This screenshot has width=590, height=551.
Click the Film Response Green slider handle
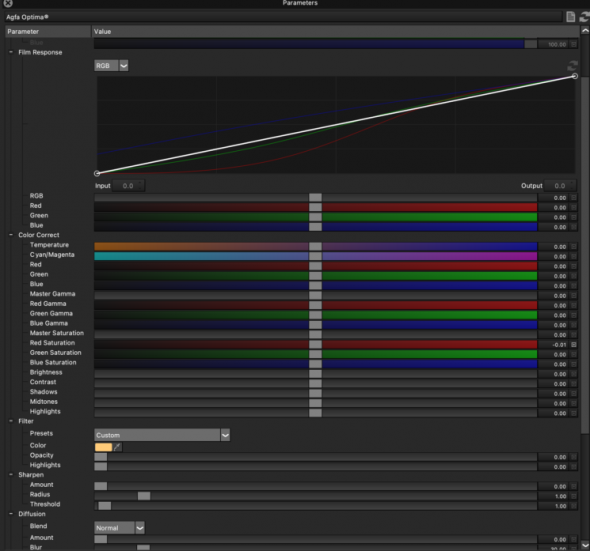315,217
